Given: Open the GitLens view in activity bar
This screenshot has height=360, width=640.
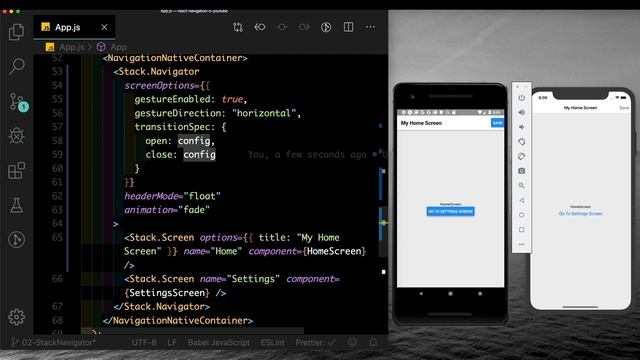Looking at the screenshot, I should pos(16,240).
